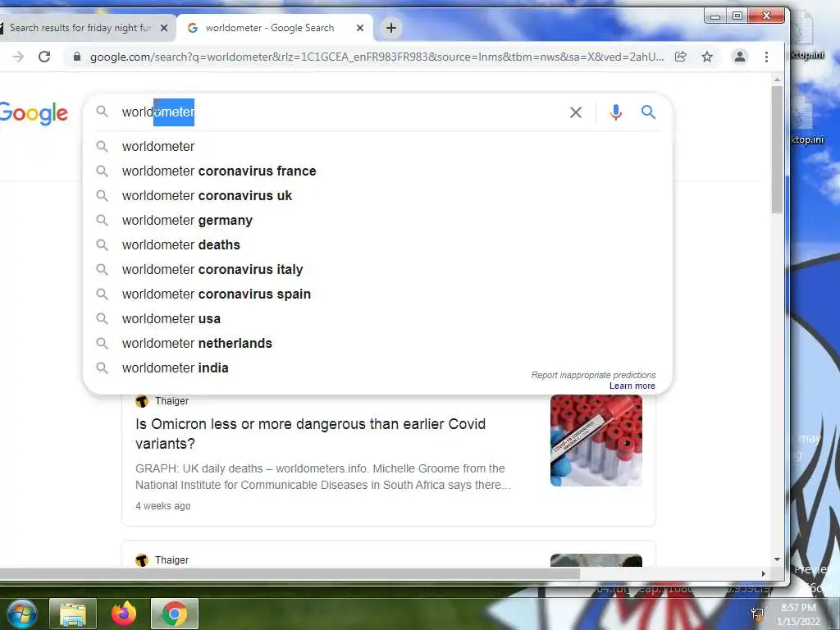Click the address bar URL

[377, 57]
